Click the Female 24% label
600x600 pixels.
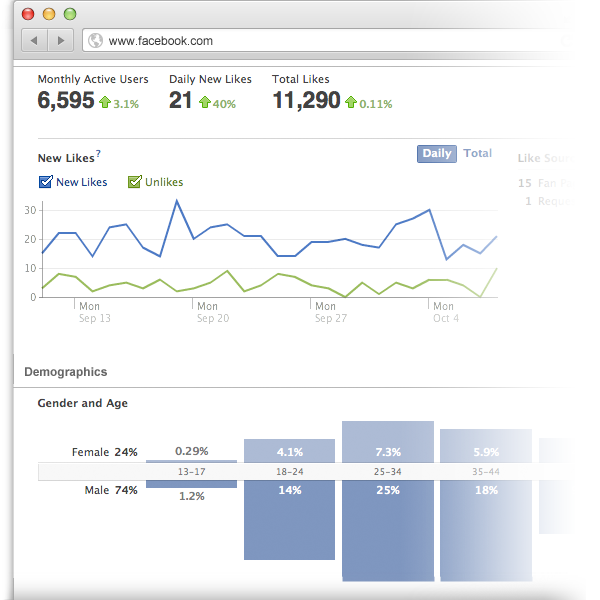[x=104, y=452]
